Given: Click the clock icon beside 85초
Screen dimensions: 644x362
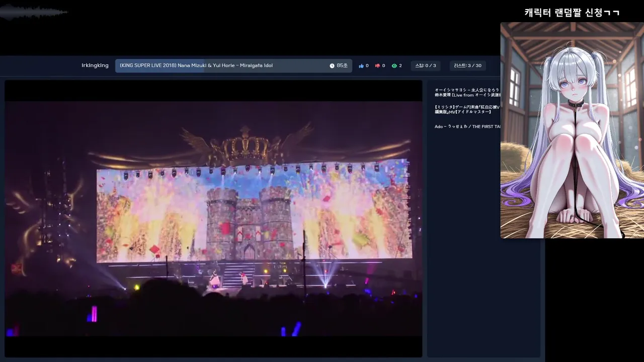Looking at the screenshot, I should [332, 66].
